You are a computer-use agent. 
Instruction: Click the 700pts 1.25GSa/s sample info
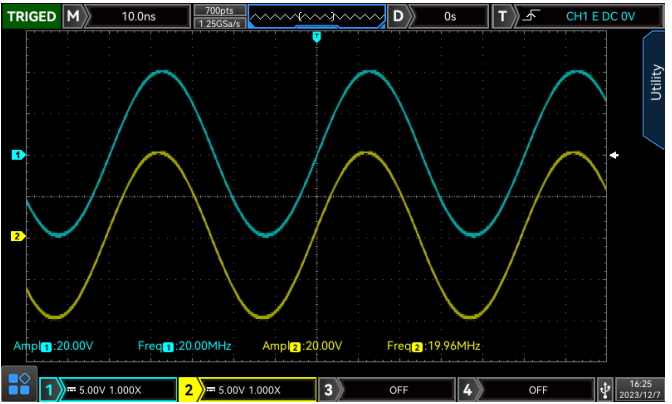218,16
